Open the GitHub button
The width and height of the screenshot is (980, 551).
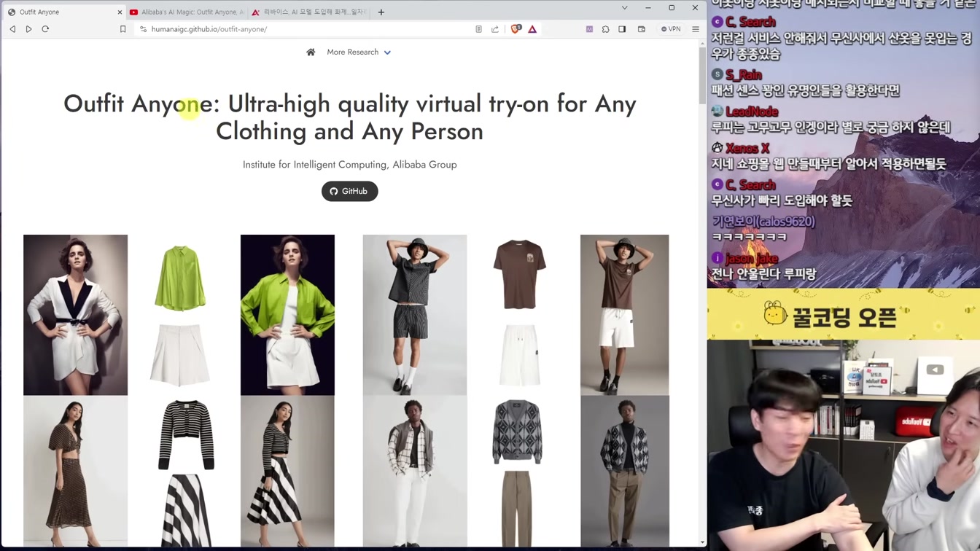[x=350, y=191]
